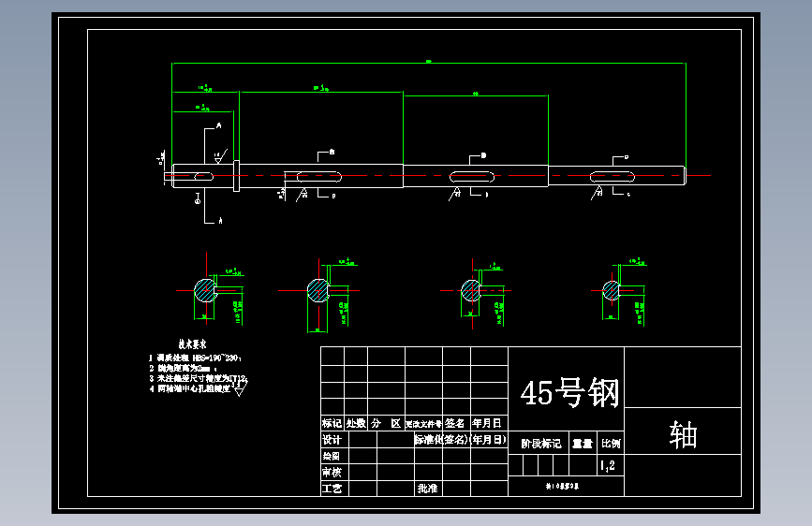Click the '设计' row label
This screenshot has width=812, height=526.
pos(332,440)
